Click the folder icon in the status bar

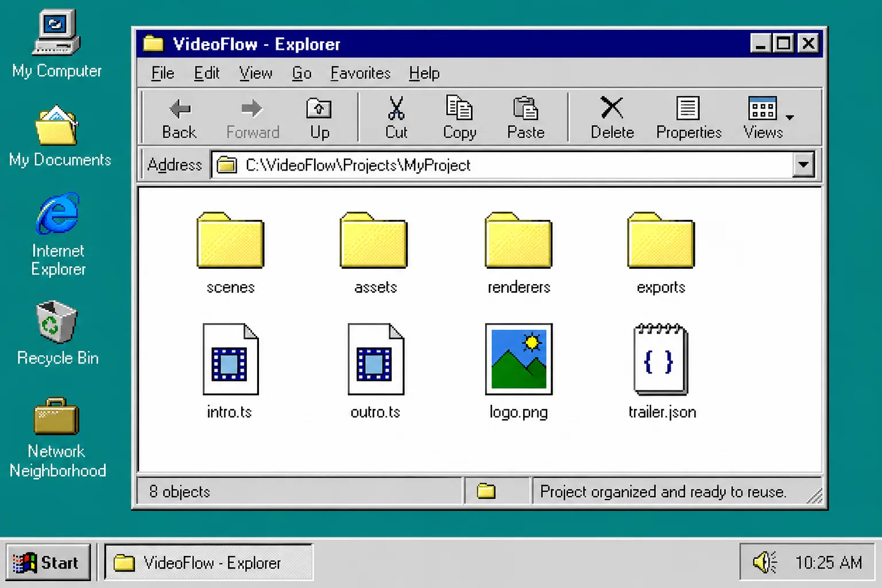(x=486, y=491)
